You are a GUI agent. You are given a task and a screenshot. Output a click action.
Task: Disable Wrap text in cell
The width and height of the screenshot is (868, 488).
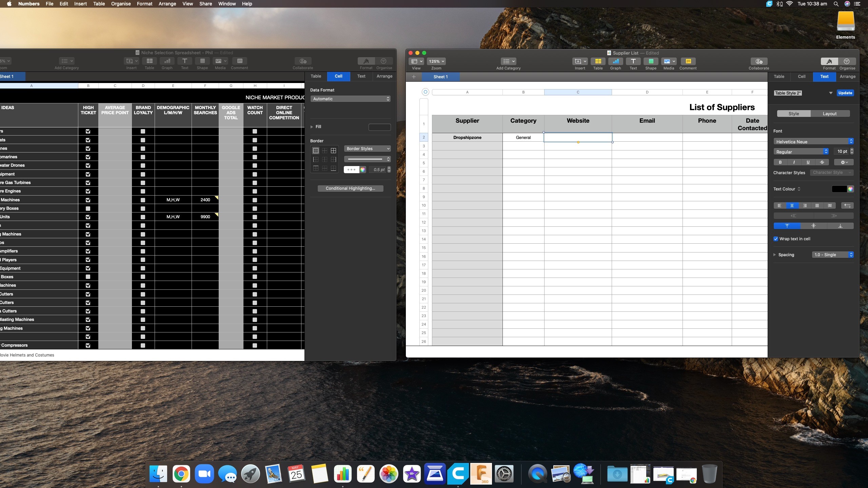pos(775,239)
